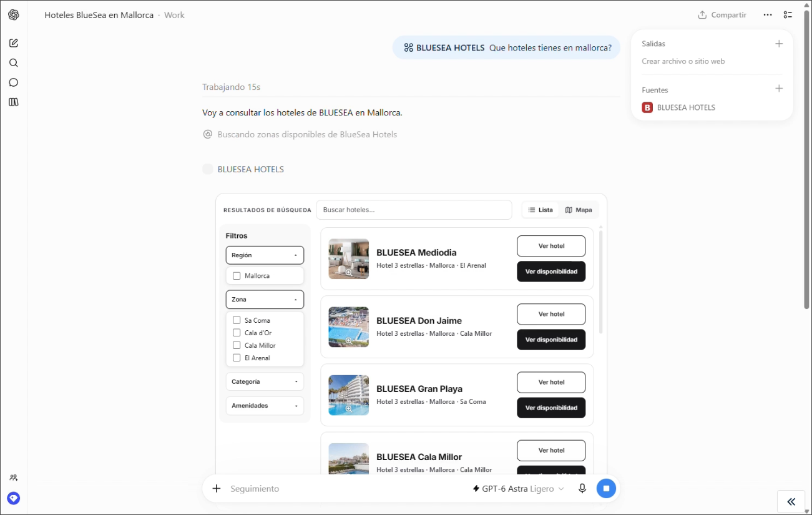This screenshot has width=812, height=515.
Task: Check the Sa Coma zone checkbox
Action: 237,320
